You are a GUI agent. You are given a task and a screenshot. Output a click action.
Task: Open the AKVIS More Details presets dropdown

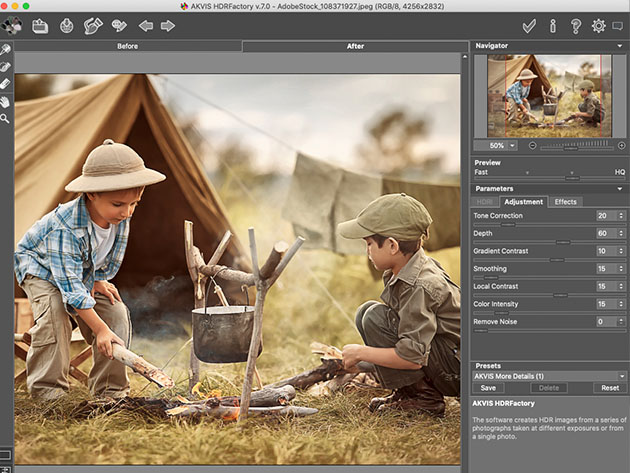click(620, 376)
